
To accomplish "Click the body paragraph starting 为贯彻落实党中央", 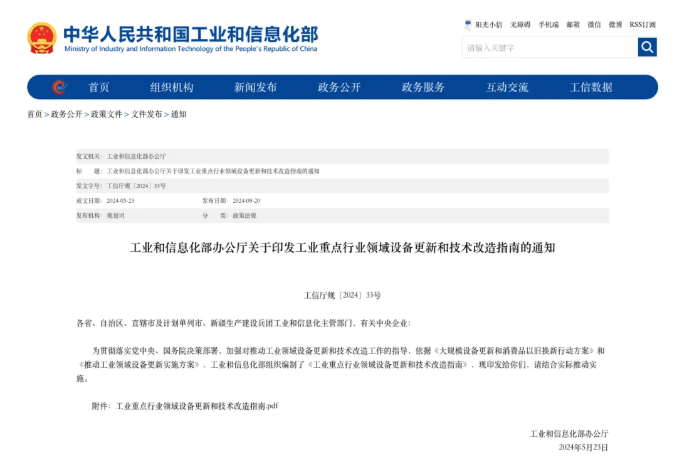I will pyautogui.click(x=340, y=364).
